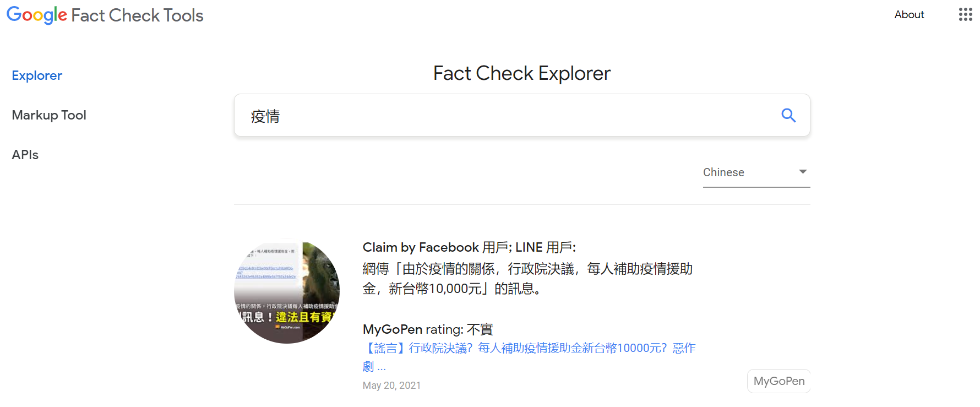This screenshot has width=980, height=407.
Task: Click the Fact Check Tools header title
Action: tap(138, 15)
